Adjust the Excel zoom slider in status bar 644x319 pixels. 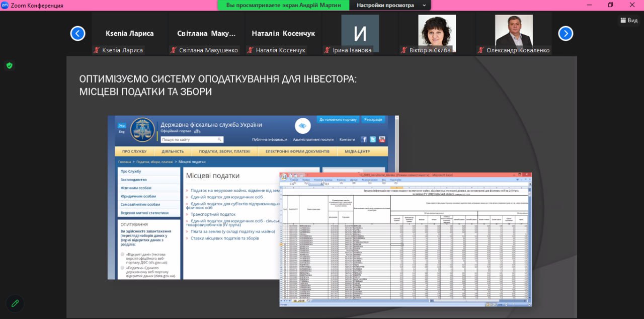[x=513, y=304]
